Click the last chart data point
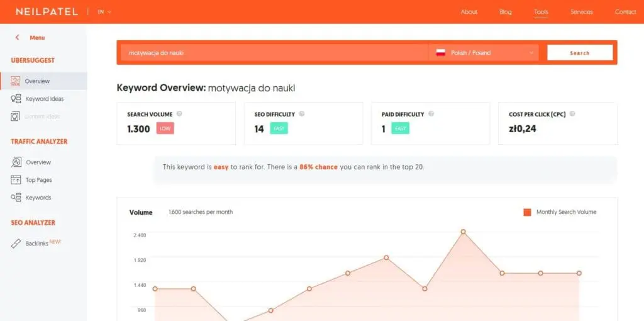 (x=579, y=273)
